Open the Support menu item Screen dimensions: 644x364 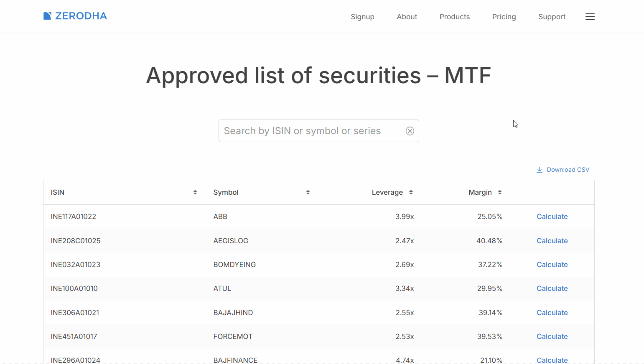[552, 17]
